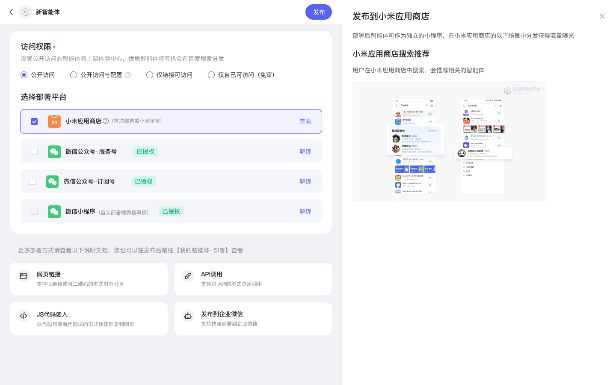The height and width of the screenshot is (385, 616).
Task: Click the 微信公众号-订阅号 platform name
Action: pos(89,181)
